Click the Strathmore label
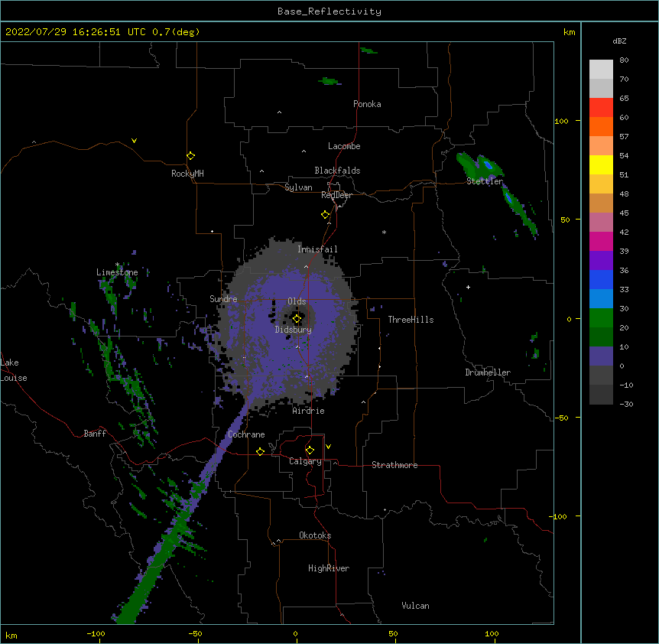 pos(394,465)
